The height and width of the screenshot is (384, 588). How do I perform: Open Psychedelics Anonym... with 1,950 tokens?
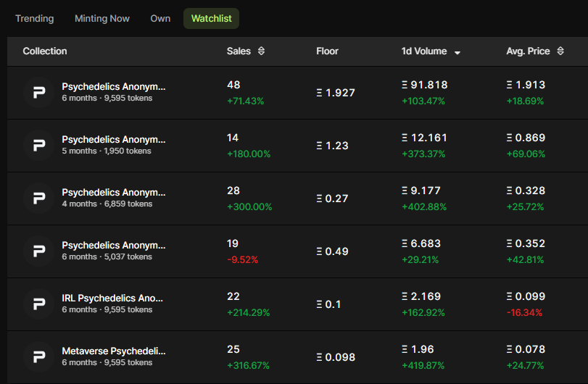tap(113, 139)
